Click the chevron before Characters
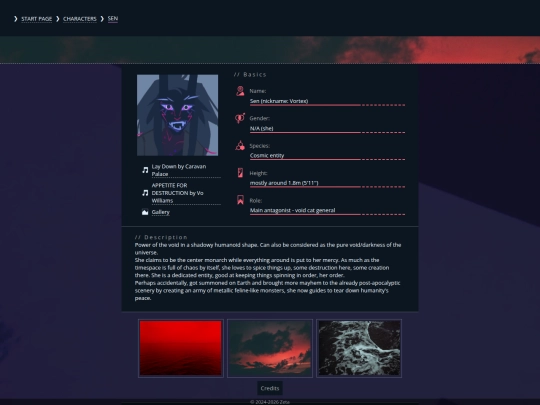 coord(58,19)
